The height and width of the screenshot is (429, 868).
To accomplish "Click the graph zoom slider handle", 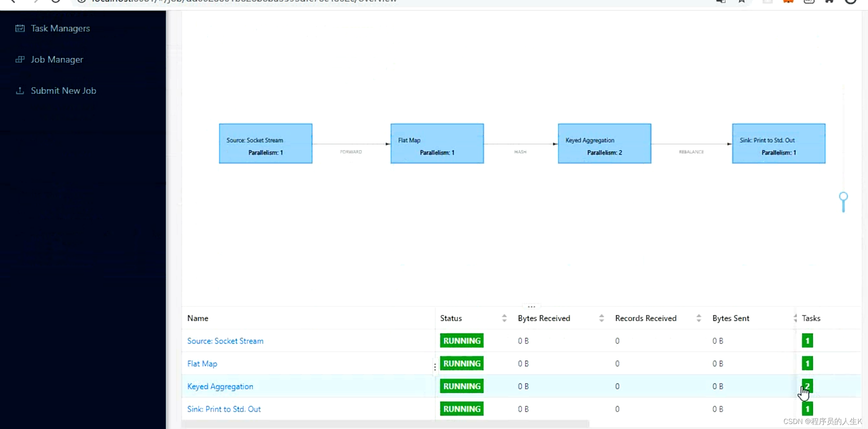I will (843, 197).
